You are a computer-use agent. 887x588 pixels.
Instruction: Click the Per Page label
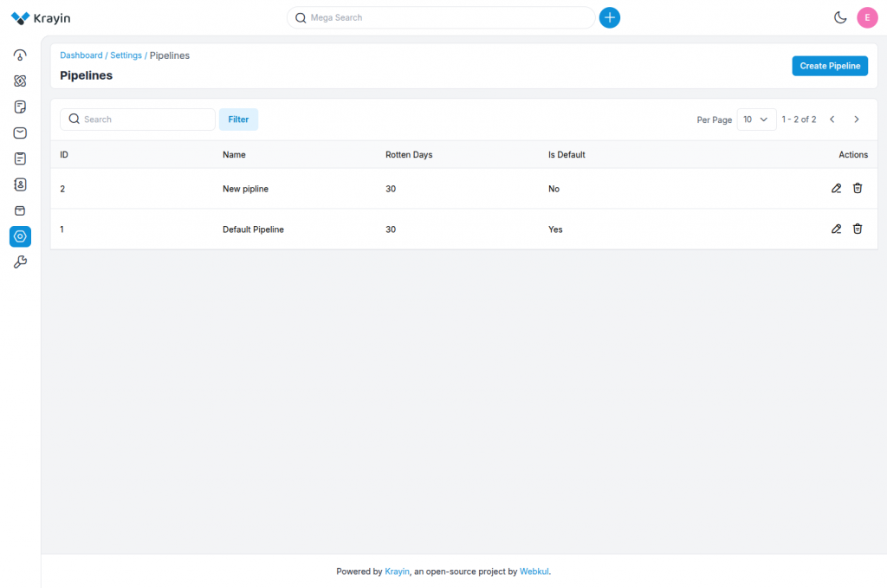pyautogui.click(x=714, y=120)
